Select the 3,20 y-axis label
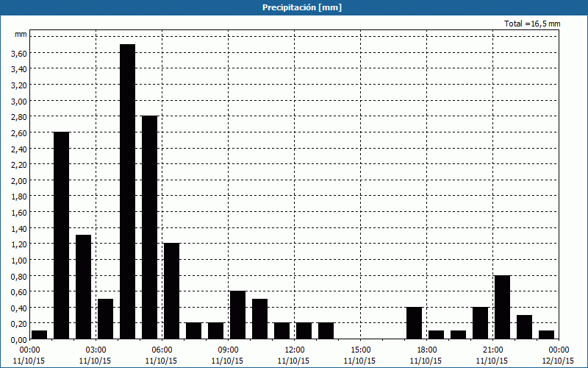 click(19, 85)
